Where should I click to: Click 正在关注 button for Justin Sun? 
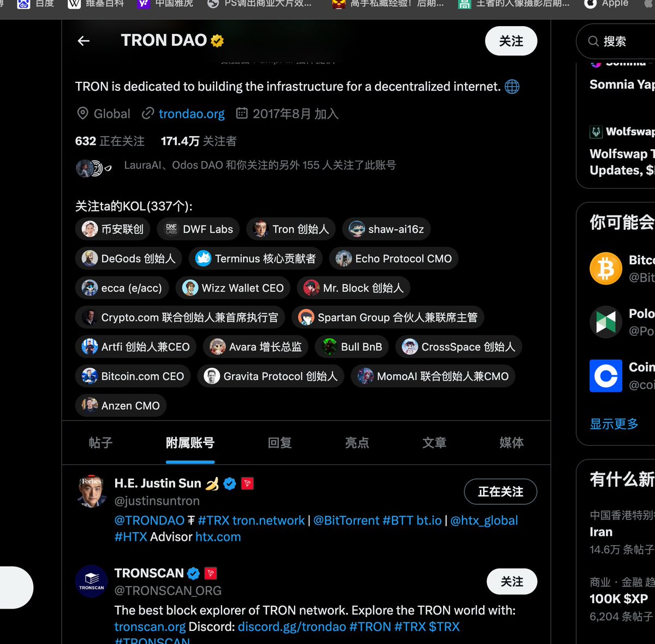click(501, 492)
